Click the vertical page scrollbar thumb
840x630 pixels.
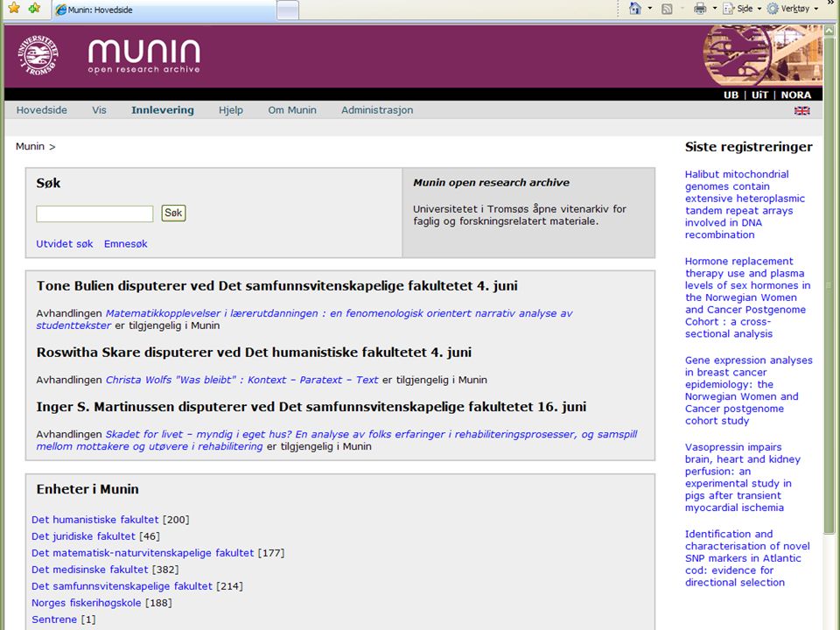829,284
